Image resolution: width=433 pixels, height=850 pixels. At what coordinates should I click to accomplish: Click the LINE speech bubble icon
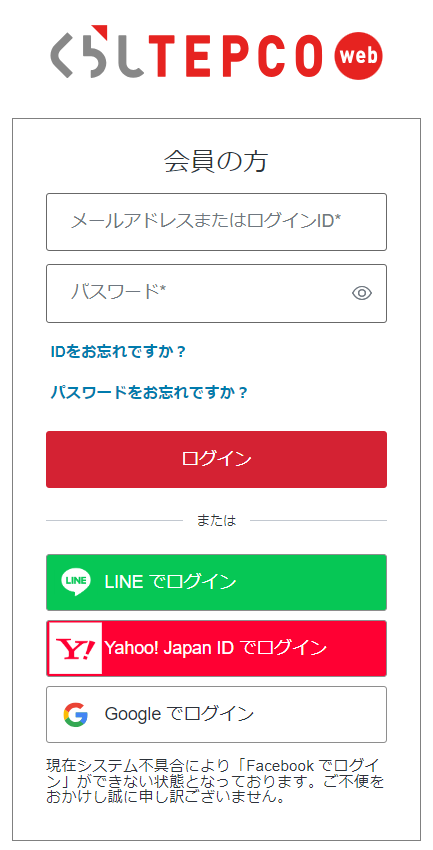pyautogui.click(x=75, y=582)
